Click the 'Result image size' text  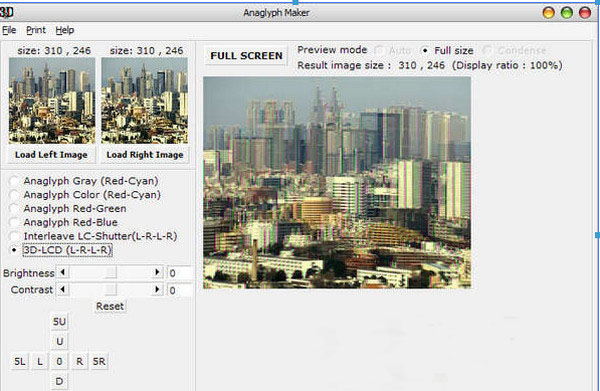340,65
